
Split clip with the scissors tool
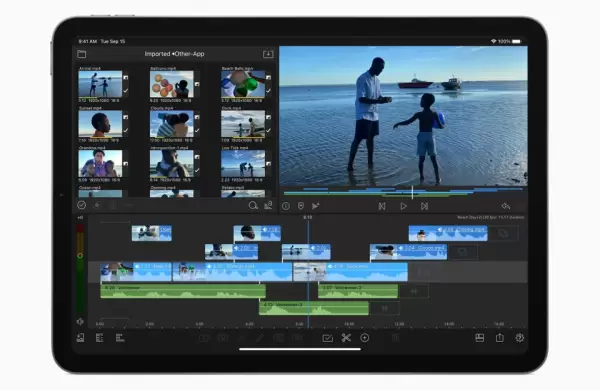pyautogui.click(x=346, y=338)
